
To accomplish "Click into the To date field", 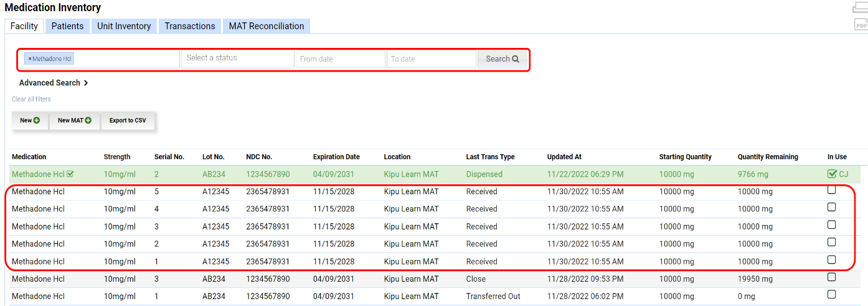I will tap(431, 59).
